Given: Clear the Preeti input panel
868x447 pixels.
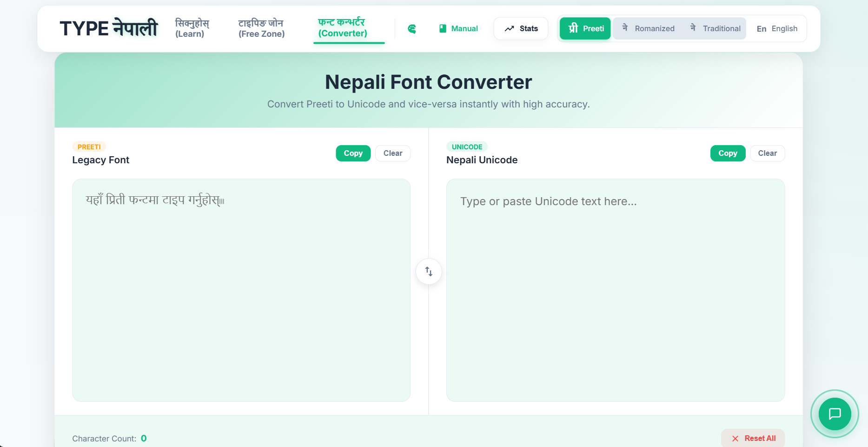Looking at the screenshot, I should 392,153.
